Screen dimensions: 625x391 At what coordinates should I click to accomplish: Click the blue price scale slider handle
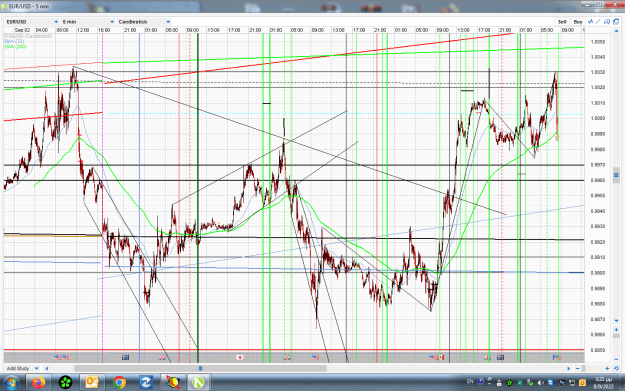click(x=616, y=175)
